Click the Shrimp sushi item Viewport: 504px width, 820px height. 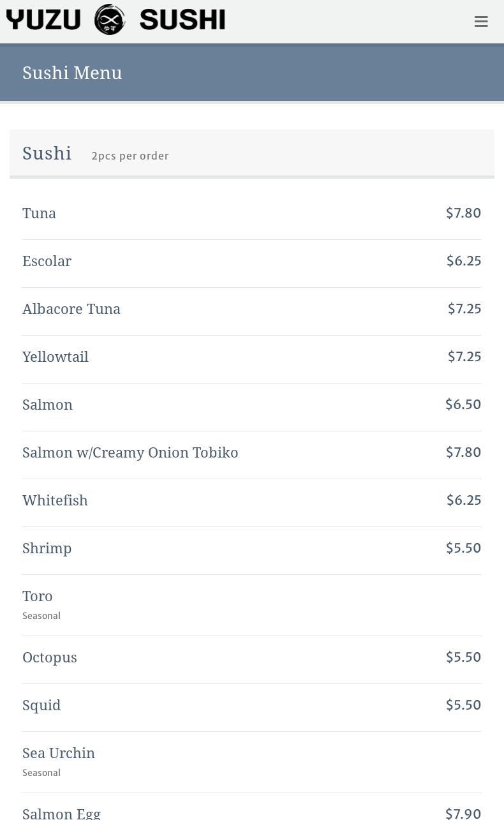(x=47, y=548)
